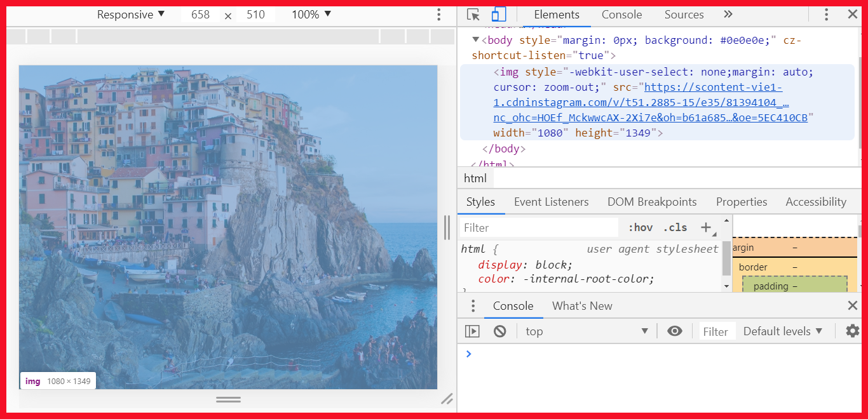
Task: Open the 100% zoom dropdown
Action: coord(311,15)
